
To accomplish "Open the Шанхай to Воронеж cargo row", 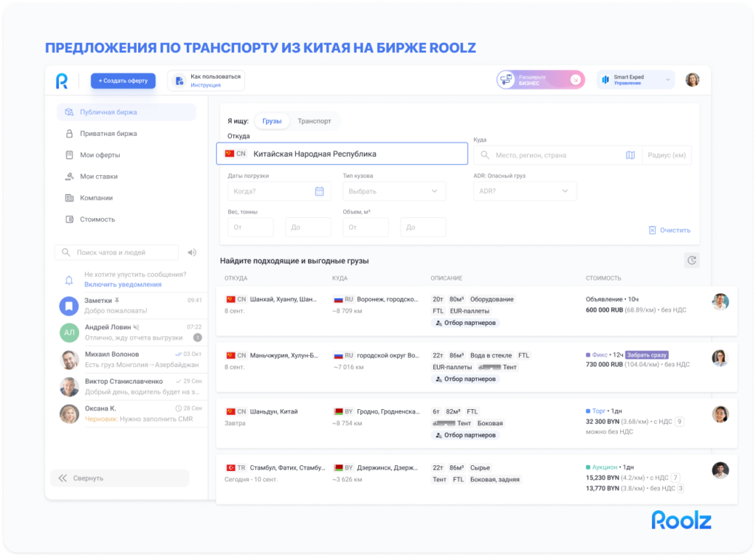I will (476, 311).
